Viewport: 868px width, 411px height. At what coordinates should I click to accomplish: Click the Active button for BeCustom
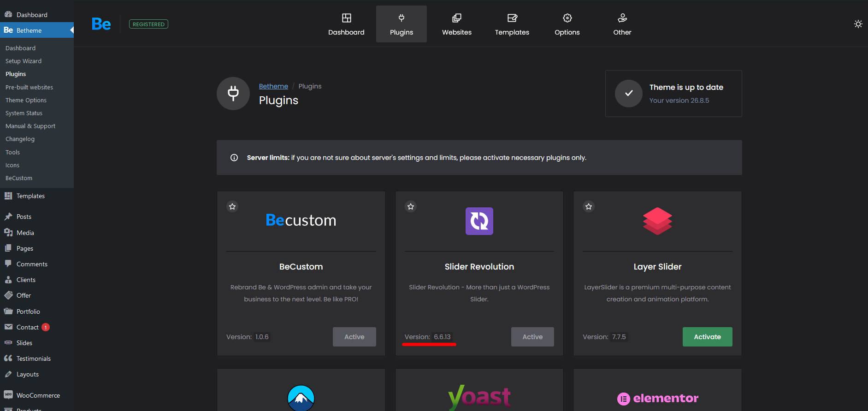click(x=354, y=337)
